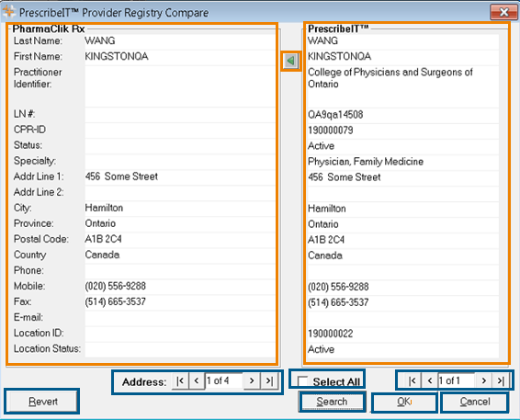520x420 pixels.
Task: Jump to last address in Address navigator
Action: point(269,380)
